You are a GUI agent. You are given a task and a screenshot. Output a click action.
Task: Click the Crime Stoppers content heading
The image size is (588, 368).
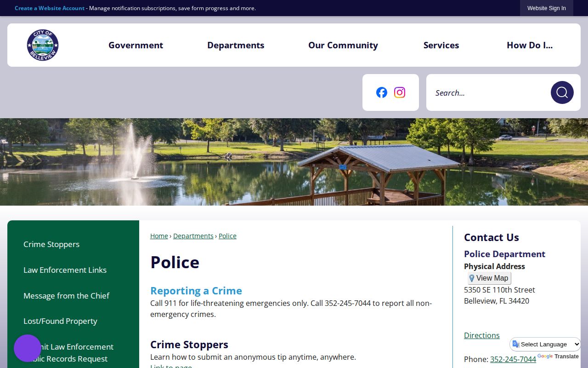[x=189, y=345]
